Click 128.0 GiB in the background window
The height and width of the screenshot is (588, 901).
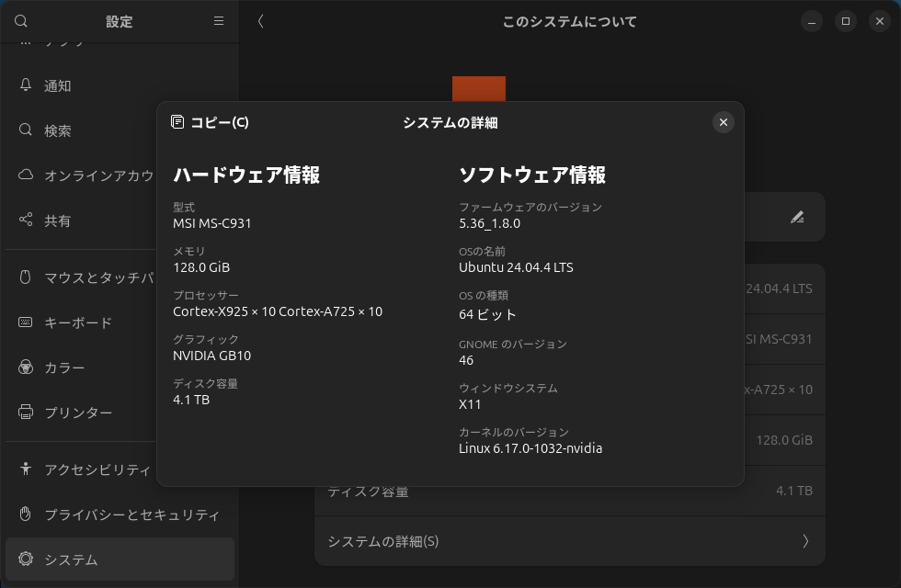pyautogui.click(x=784, y=440)
